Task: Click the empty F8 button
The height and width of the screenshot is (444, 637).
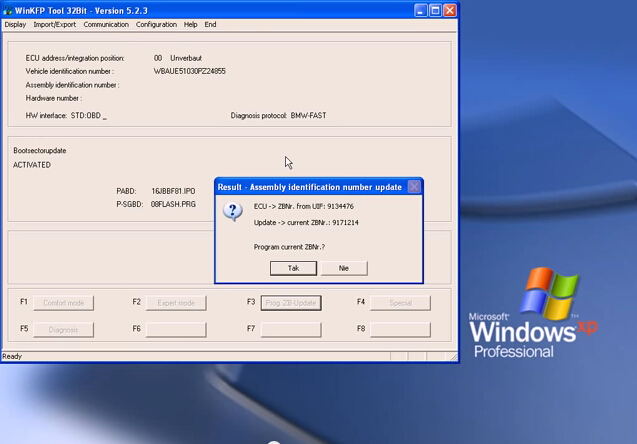Action: pos(400,330)
